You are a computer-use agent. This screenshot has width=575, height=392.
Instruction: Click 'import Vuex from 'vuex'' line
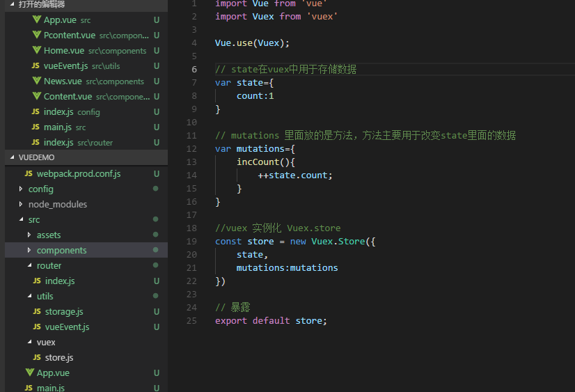tap(276, 17)
